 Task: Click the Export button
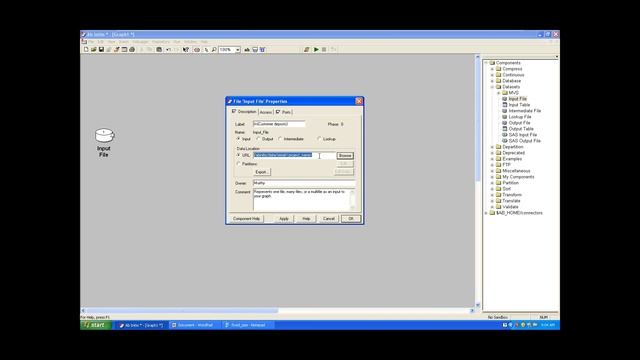pos(261,172)
